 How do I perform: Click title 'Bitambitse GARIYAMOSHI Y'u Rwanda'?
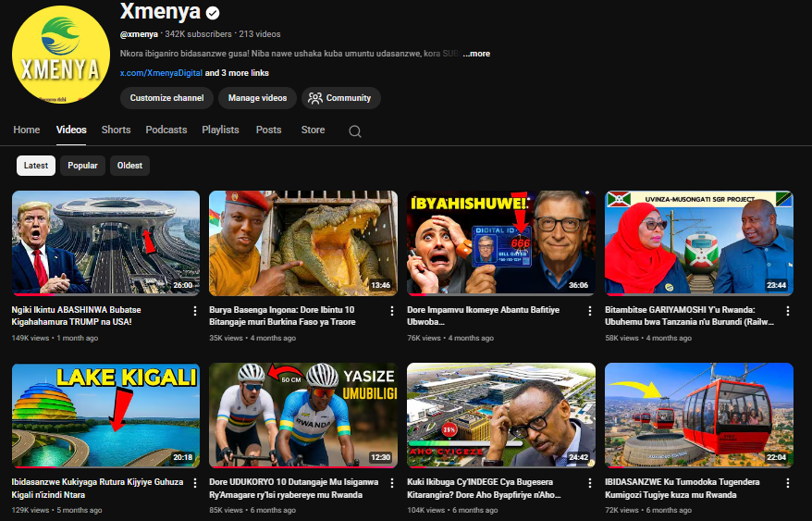(689, 316)
